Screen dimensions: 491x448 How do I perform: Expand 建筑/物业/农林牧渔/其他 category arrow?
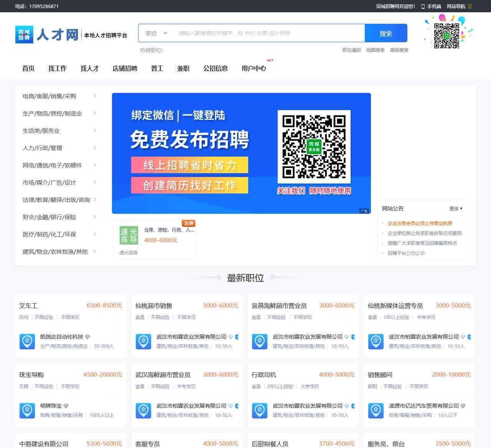[x=95, y=251]
